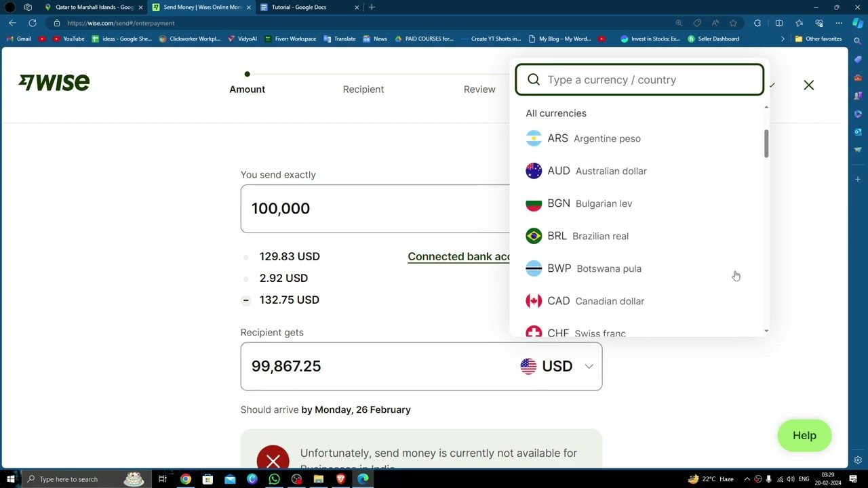Open the Windows Start menu

point(10,479)
